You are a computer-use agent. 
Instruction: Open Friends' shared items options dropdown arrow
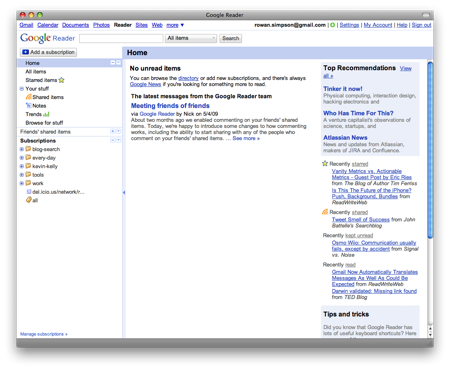point(118,132)
